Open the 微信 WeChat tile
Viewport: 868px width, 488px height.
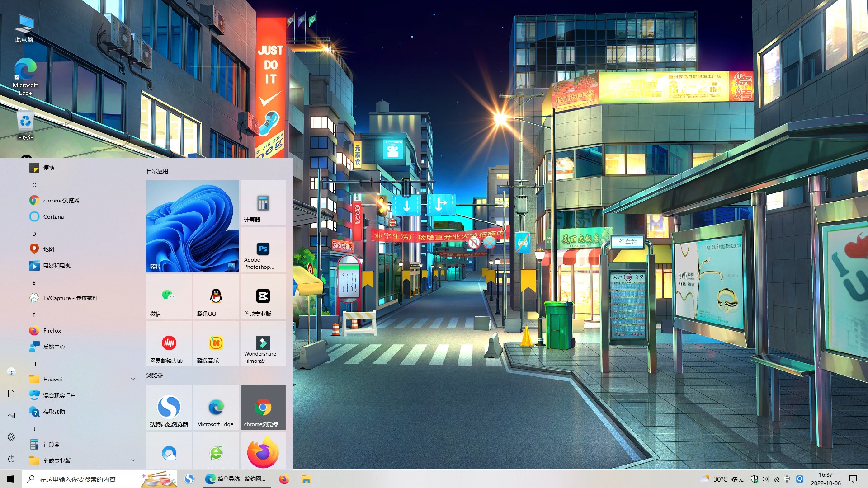click(x=169, y=297)
